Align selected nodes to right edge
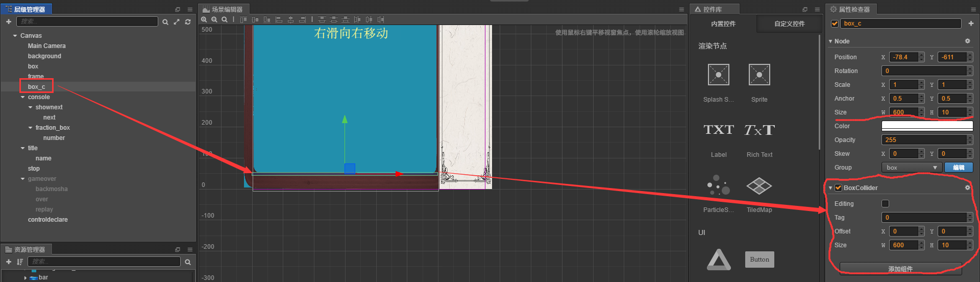 click(302, 19)
